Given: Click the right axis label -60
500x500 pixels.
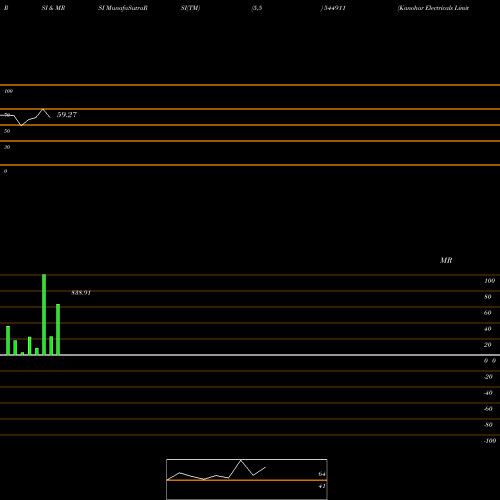Looking at the screenshot, I should 488,409.
